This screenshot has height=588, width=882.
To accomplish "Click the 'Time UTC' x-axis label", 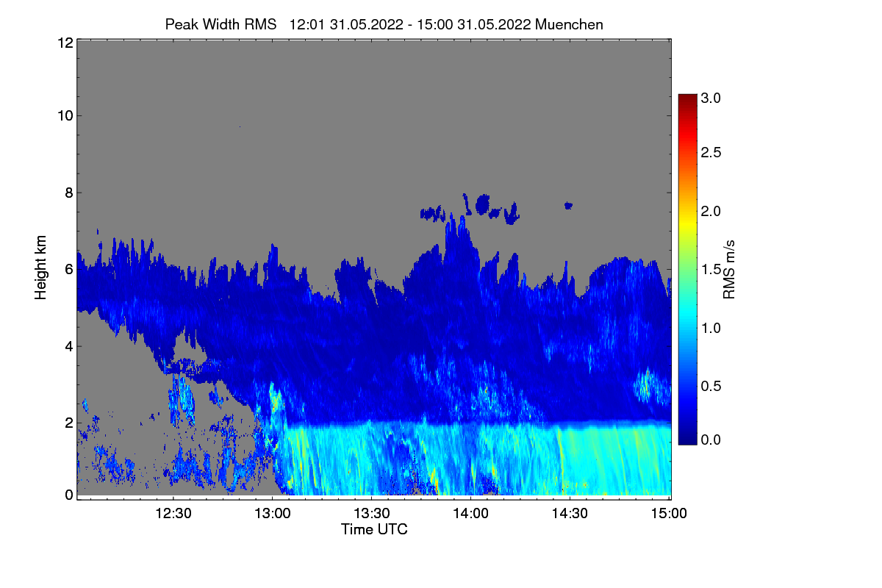I will [374, 529].
